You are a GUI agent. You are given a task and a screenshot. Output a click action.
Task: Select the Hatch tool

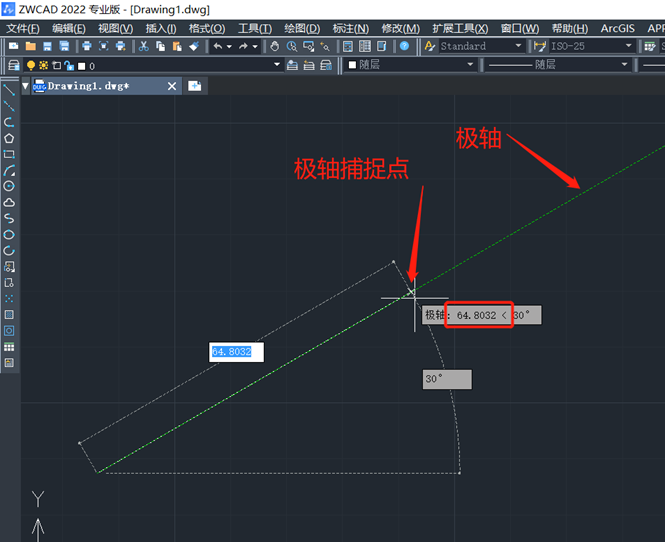[9, 315]
